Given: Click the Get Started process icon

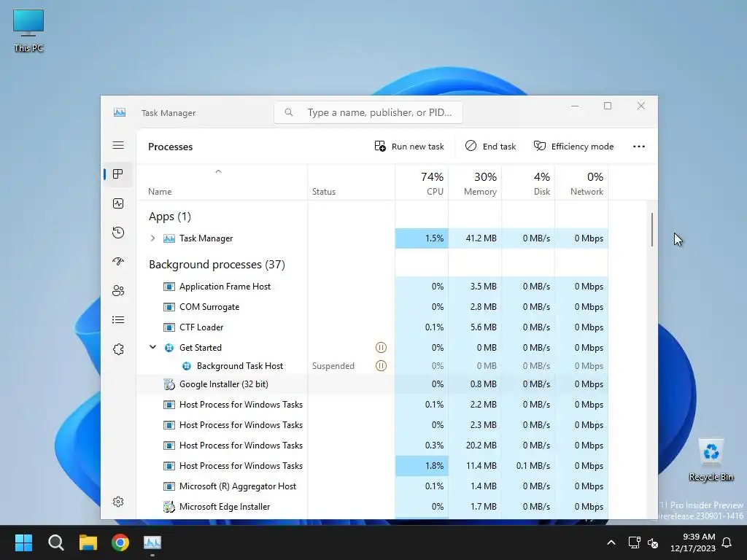Looking at the screenshot, I should click(169, 348).
